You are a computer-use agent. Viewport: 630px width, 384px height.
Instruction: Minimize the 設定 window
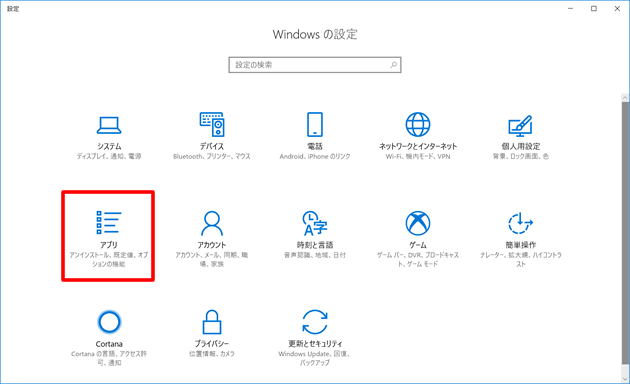click(571, 8)
